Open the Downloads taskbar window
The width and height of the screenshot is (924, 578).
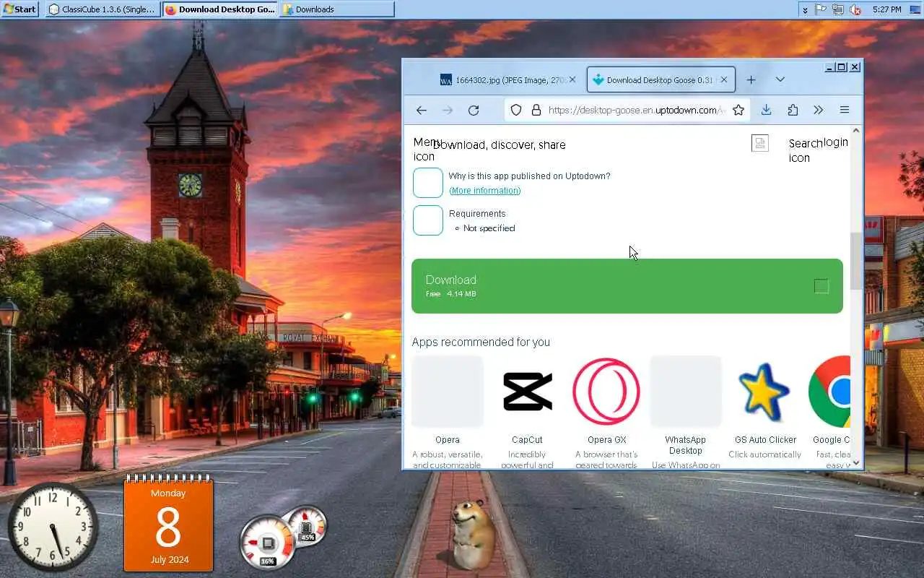337,9
